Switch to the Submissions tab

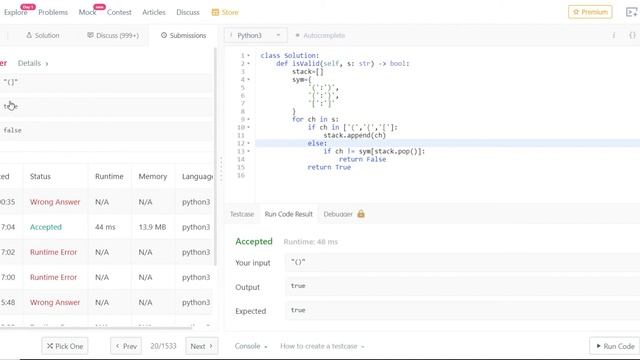pyautogui.click(x=183, y=36)
